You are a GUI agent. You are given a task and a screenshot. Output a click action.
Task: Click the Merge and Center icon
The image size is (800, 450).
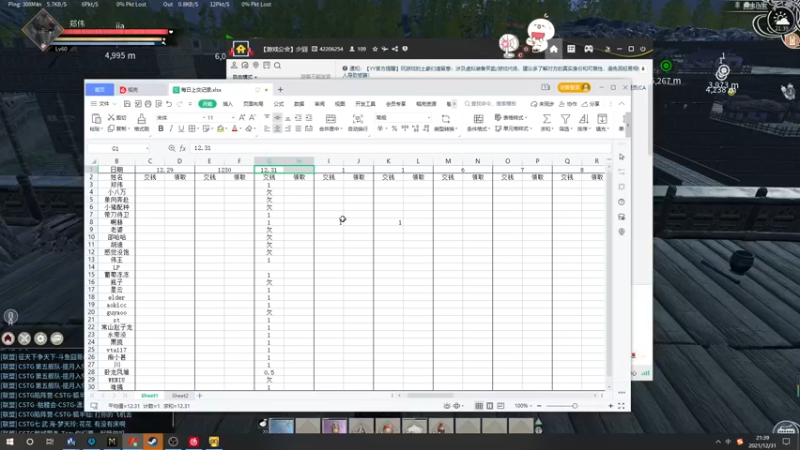point(331,119)
